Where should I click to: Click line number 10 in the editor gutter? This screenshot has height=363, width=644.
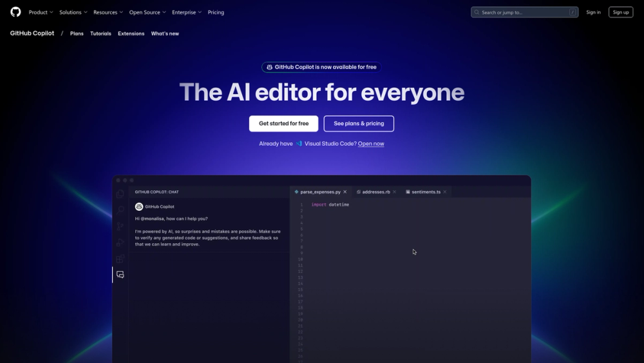click(x=300, y=259)
